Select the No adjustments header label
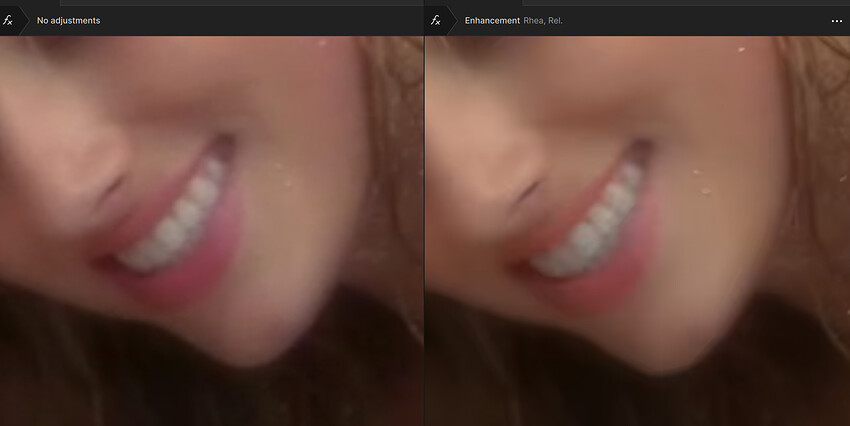 click(x=68, y=20)
